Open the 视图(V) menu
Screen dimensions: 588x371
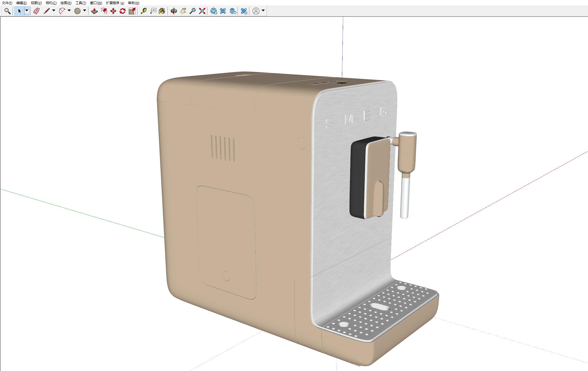tap(36, 3)
